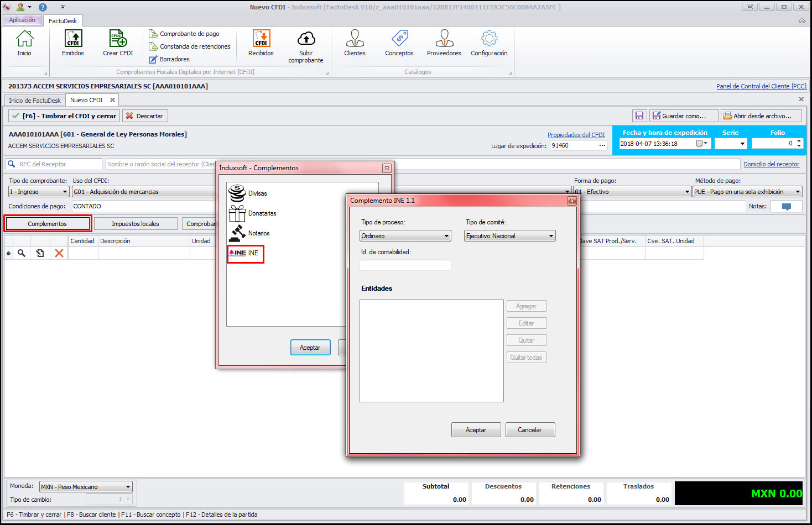Click the Descartar button
Screen dimensions: 812x525
pyautogui.click(x=145, y=116)
